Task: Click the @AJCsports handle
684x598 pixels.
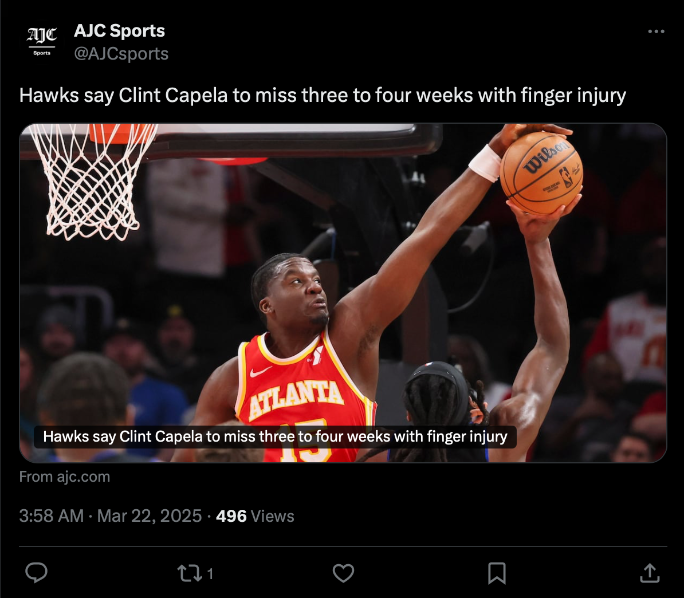Action: [x=121, y=54]
